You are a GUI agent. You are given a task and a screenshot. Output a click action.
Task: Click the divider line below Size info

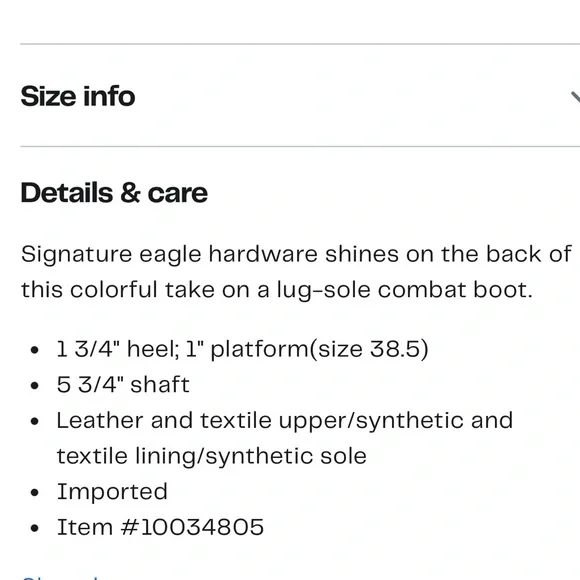pyautogui.click(x=300, y=146)
